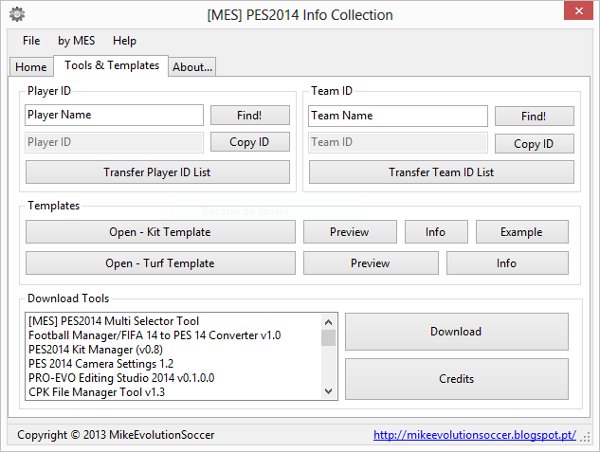The height and width of the screenshot is (452, 600).
Task: Click Open - Kit Template button
Action: click(x=160, y=232)
